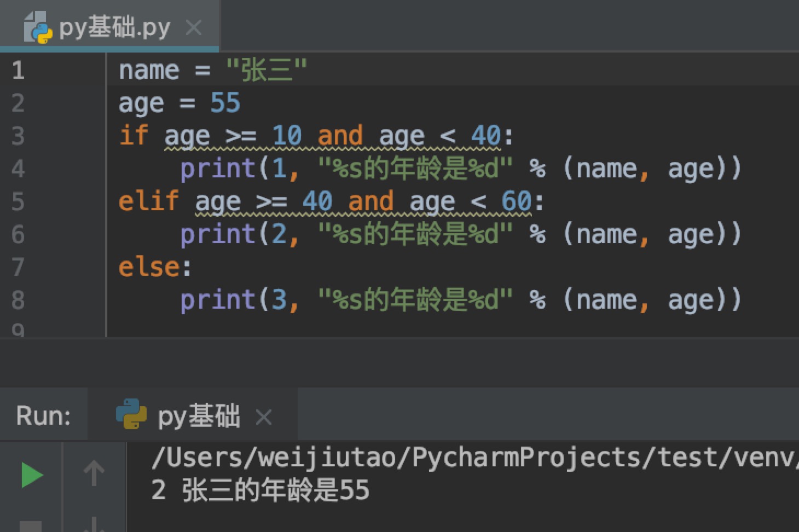This screenshot has height=532, width=799.
Task: Click the string "张三" on line 1
Action: pyautogui.click(x=267, y=70)
